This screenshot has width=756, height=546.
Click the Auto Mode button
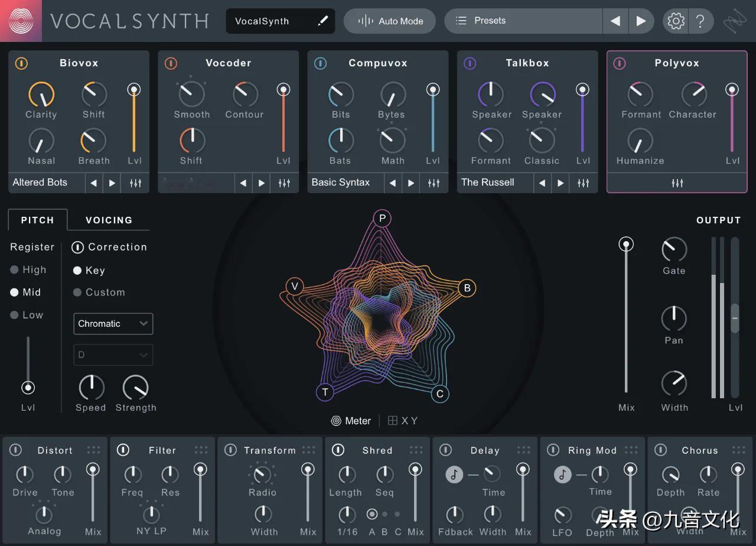pos(390,21)
